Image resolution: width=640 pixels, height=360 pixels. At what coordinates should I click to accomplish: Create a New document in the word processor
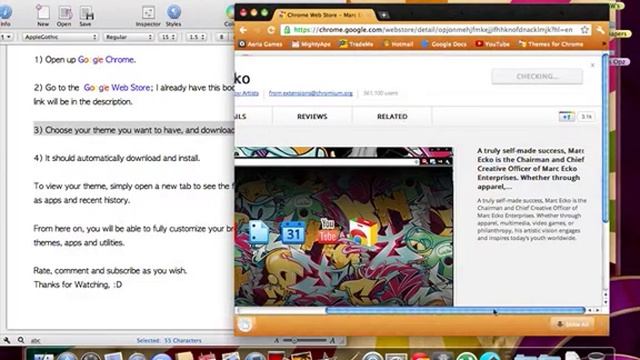(43, 16)
